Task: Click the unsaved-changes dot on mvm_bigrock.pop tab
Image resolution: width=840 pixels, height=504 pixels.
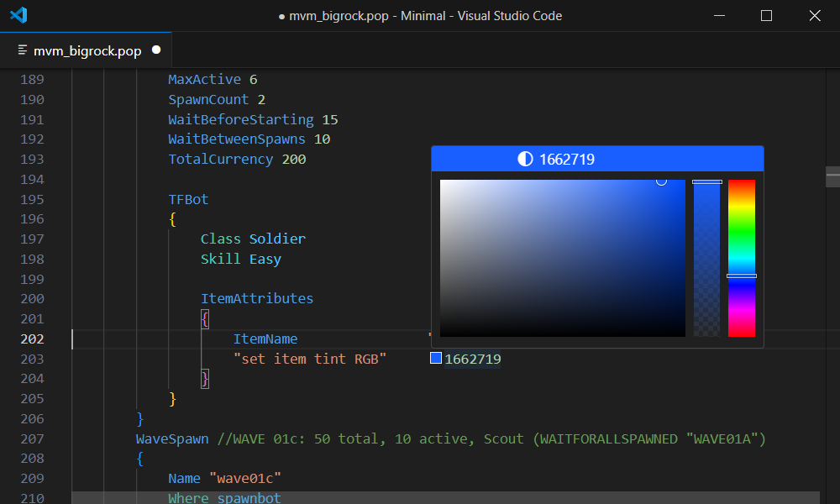Action: [156, 50]
